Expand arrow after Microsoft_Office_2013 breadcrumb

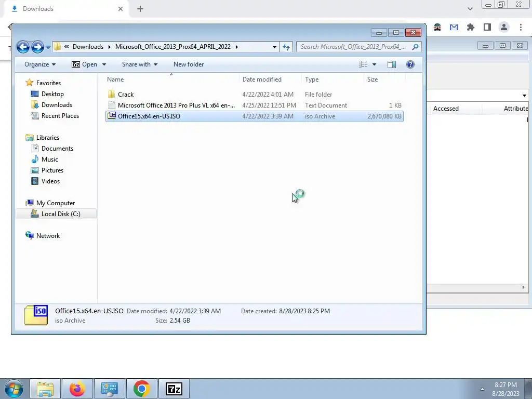tap(236, 47)
